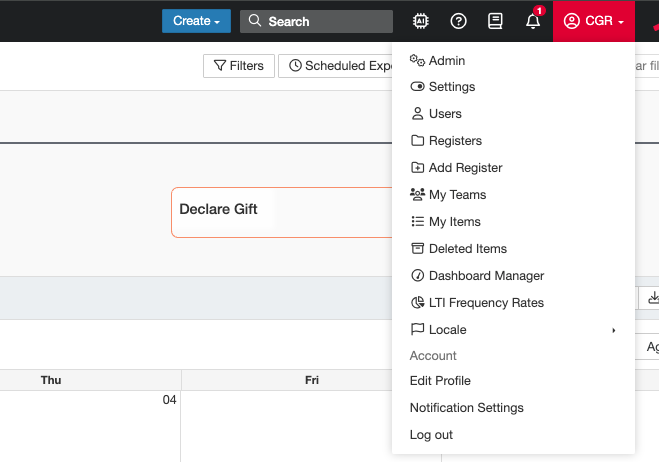Click the Filters button

(x=239, y=66)
